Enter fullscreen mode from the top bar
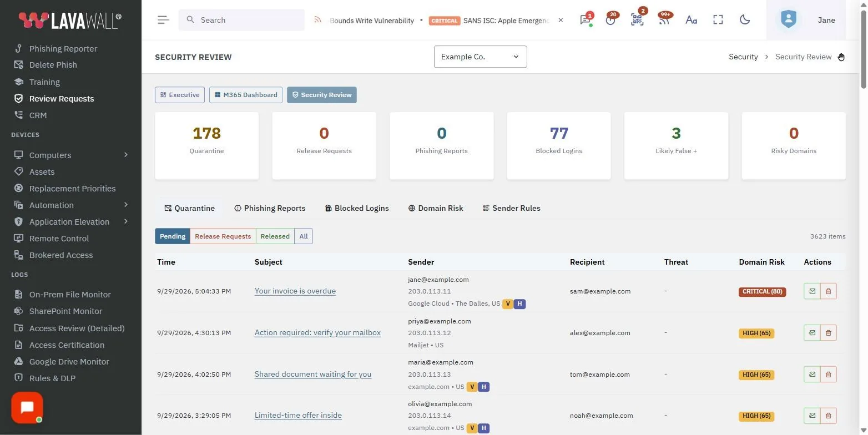The image size is (868, 435). point(718,20)
